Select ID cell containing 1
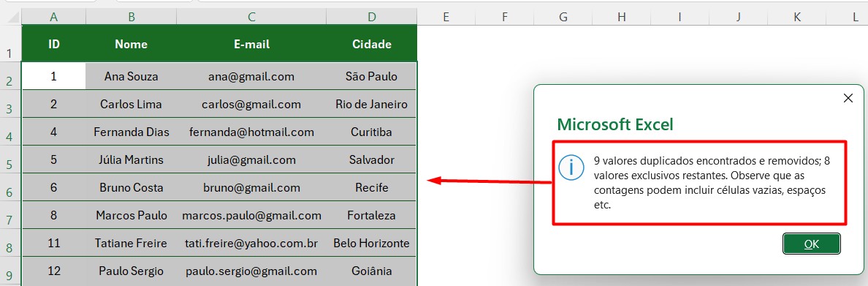Image resolution: width=868 pixels, height=286 pixels. click(53, 77)
